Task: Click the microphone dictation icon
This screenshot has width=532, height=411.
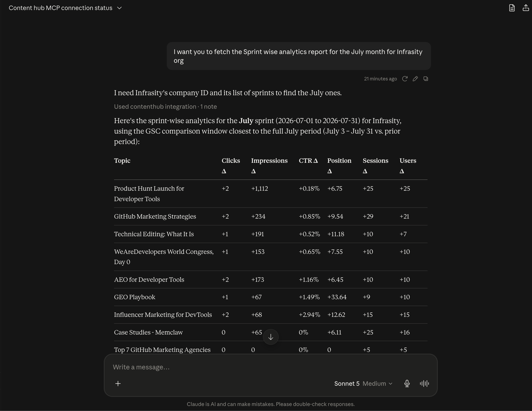Action: pos(407,384)
